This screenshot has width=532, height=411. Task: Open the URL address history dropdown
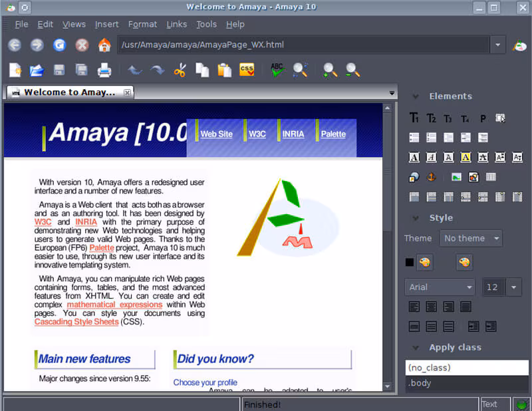[x=497, y=45]
